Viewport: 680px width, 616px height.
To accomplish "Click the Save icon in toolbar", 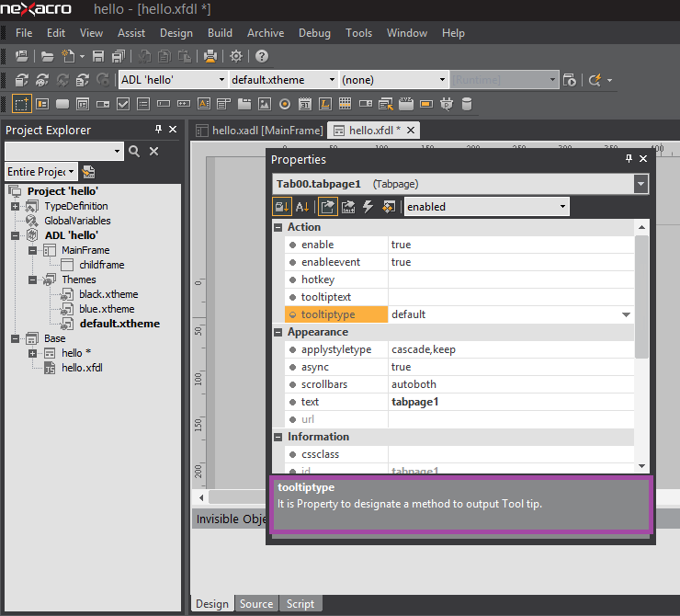I will [98, 56].
